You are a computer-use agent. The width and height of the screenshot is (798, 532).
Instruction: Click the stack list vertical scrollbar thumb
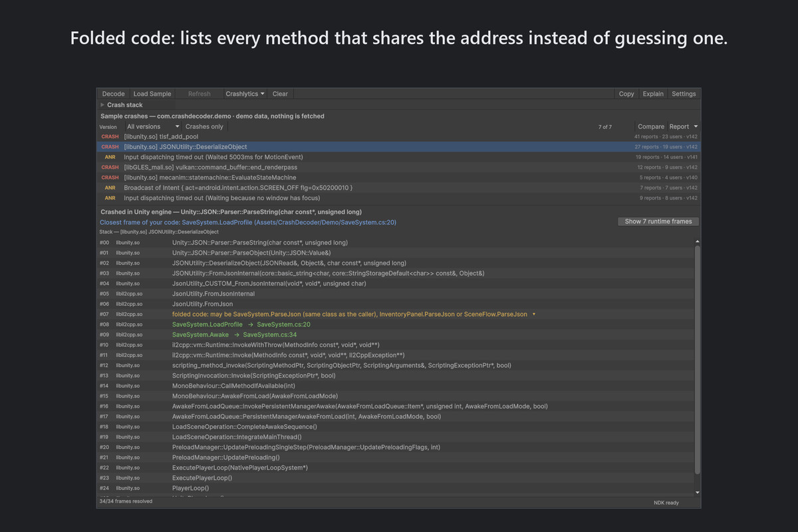(697, 359)
